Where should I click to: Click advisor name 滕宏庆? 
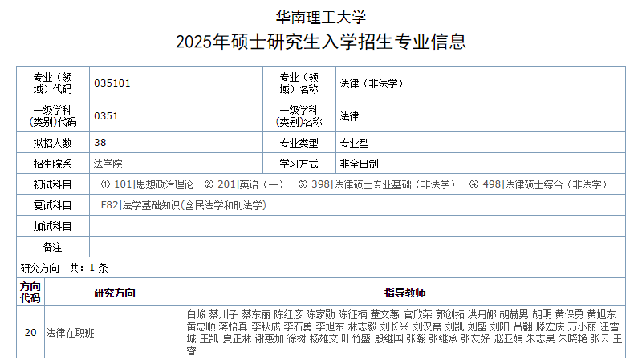click(x=550, y=326)
